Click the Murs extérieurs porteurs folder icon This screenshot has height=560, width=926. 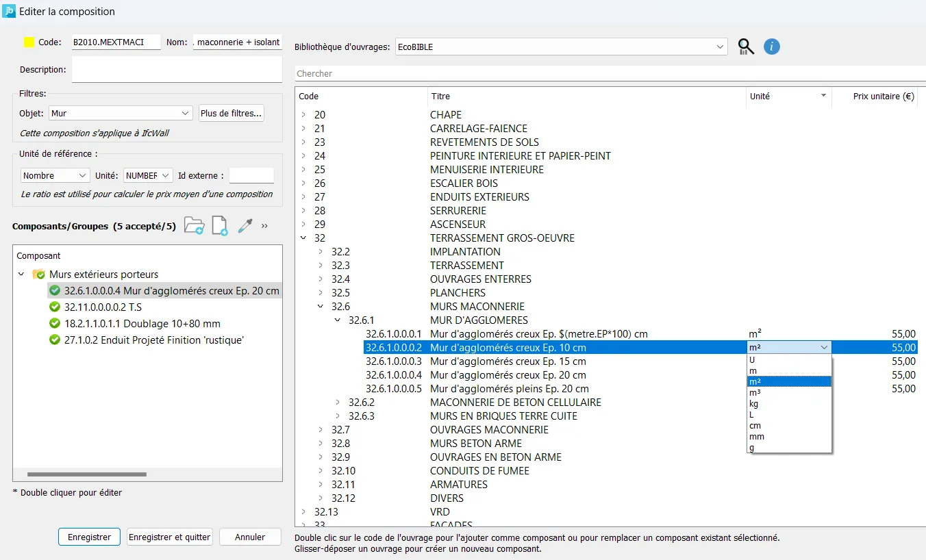click(x=39, y=275)
